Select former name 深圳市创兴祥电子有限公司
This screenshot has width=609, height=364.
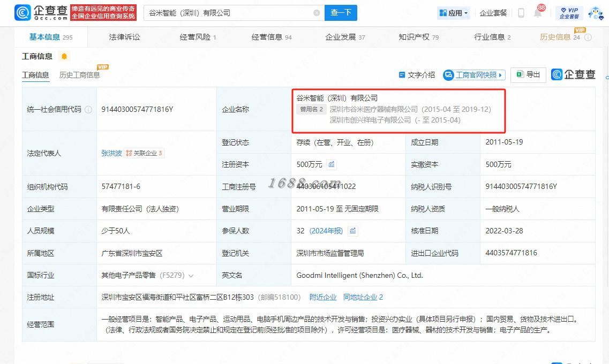point(370,120)
